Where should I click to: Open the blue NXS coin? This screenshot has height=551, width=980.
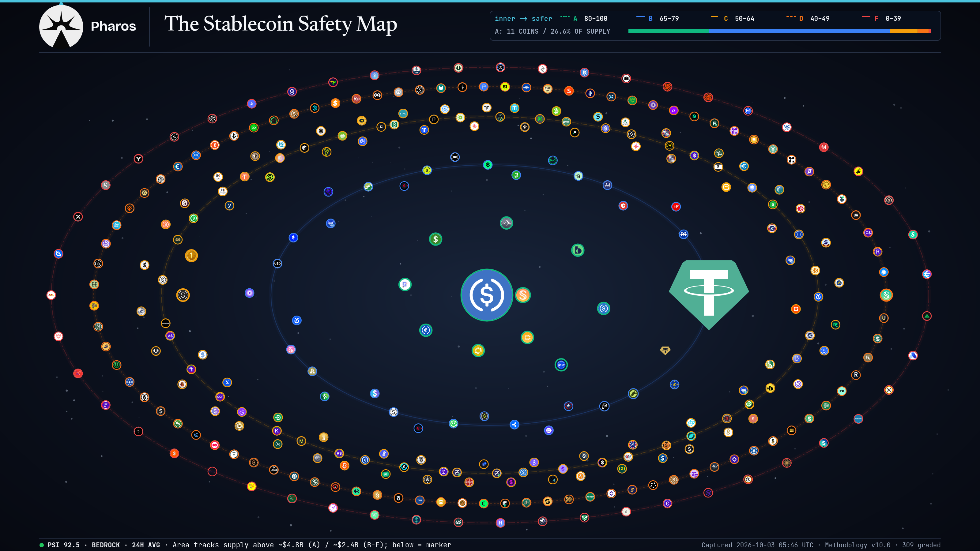click(196, 155)
